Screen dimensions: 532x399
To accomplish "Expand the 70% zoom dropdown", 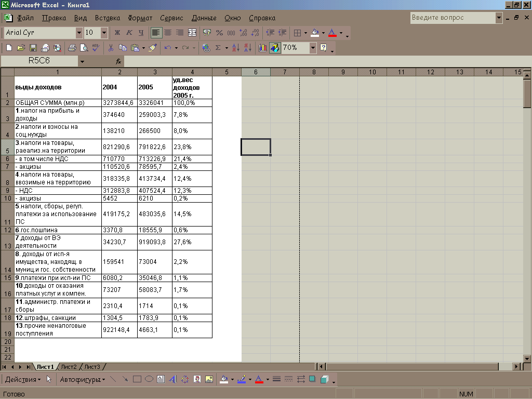I will 313,48.
